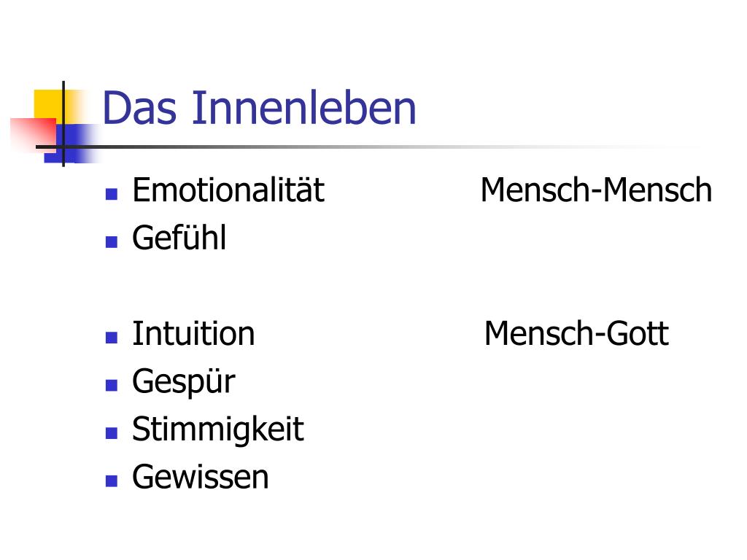This screenshot has height=560, width=747.
Task: Select the word Intuition
Action: click(193, 333)
